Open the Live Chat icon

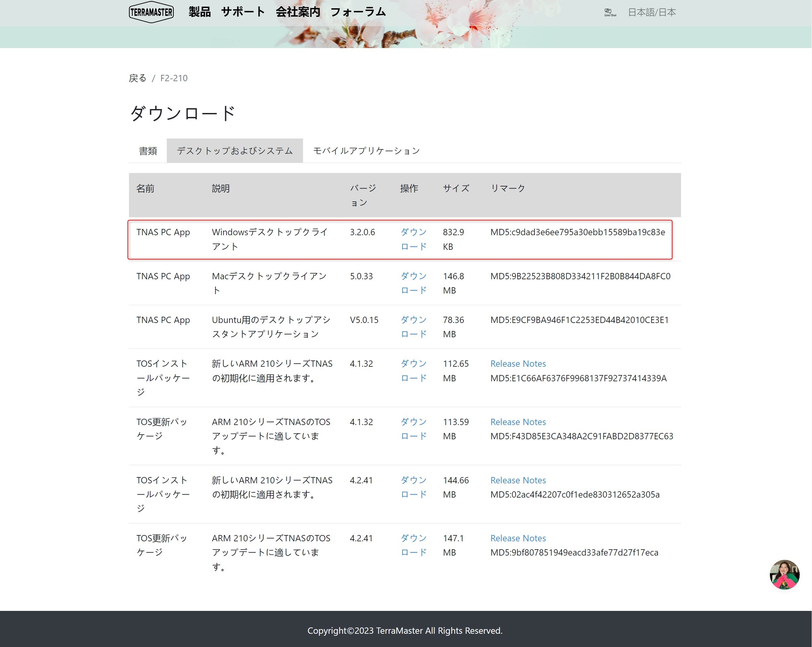610,12
